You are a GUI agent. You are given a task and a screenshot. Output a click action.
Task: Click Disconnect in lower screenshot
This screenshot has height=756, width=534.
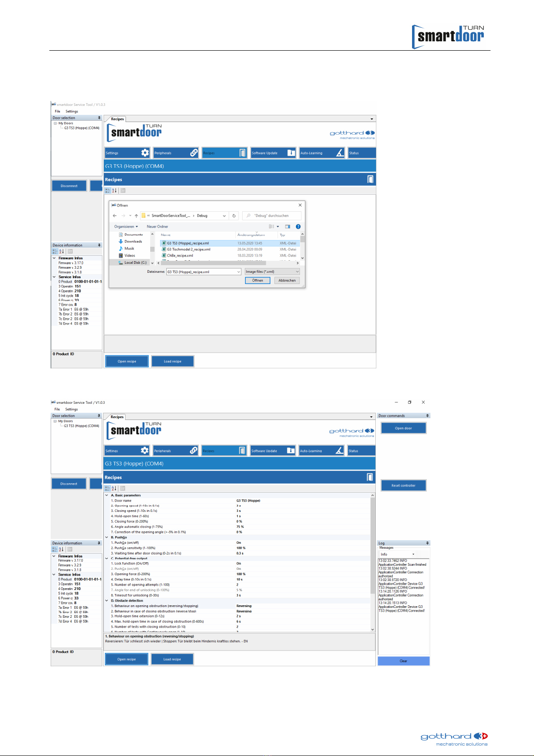69,484
